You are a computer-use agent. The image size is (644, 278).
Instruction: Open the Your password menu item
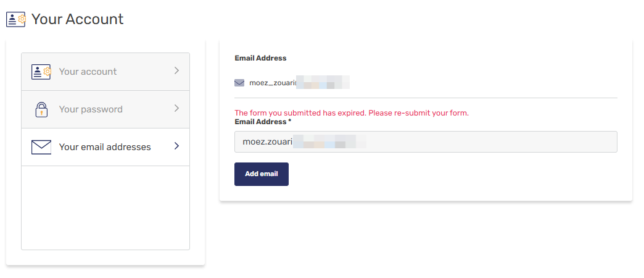pyautogui.click(x=91, y=109)
